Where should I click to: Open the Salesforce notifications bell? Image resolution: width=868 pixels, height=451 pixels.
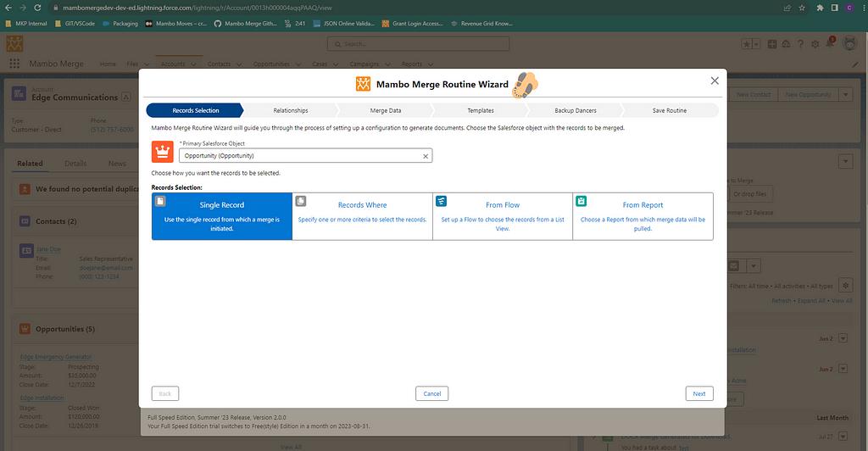point(830,43)
